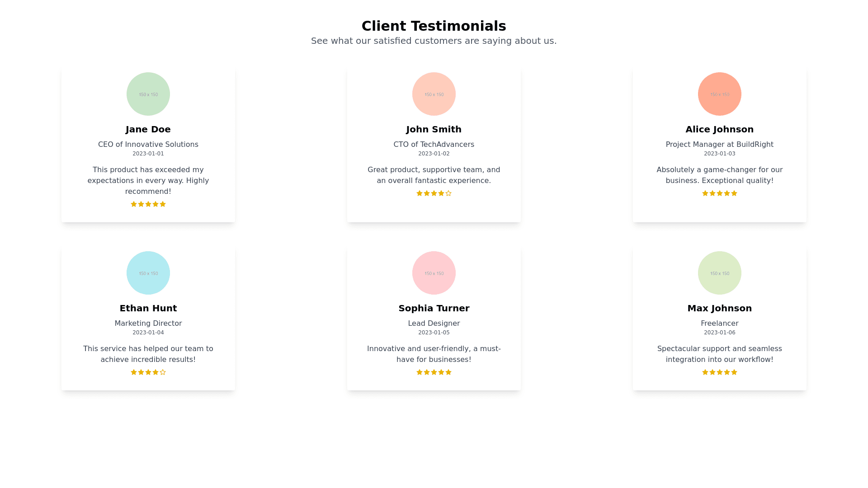Click the Client Testimonials page title
Screen dimensions: 868x488
click(434, 26)
